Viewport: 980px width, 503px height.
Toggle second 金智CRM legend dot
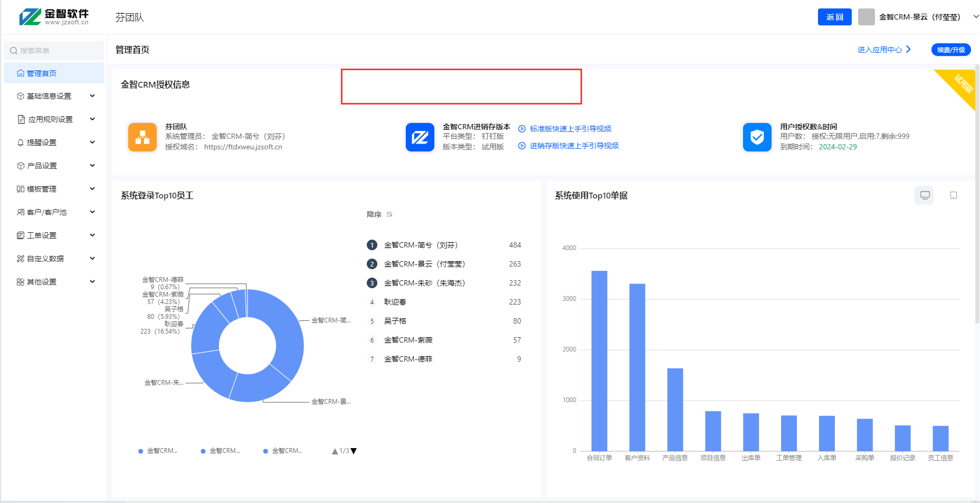[203, 451]
